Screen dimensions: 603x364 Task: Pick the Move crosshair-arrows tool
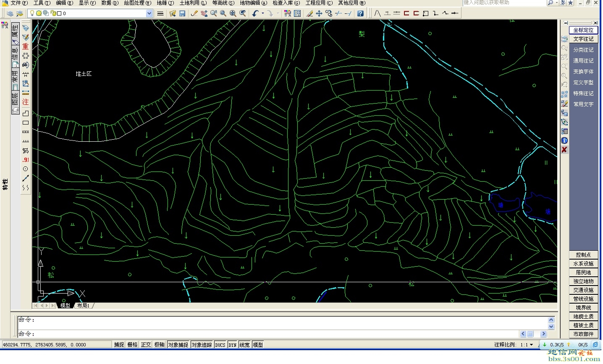[x=319, y=13]
